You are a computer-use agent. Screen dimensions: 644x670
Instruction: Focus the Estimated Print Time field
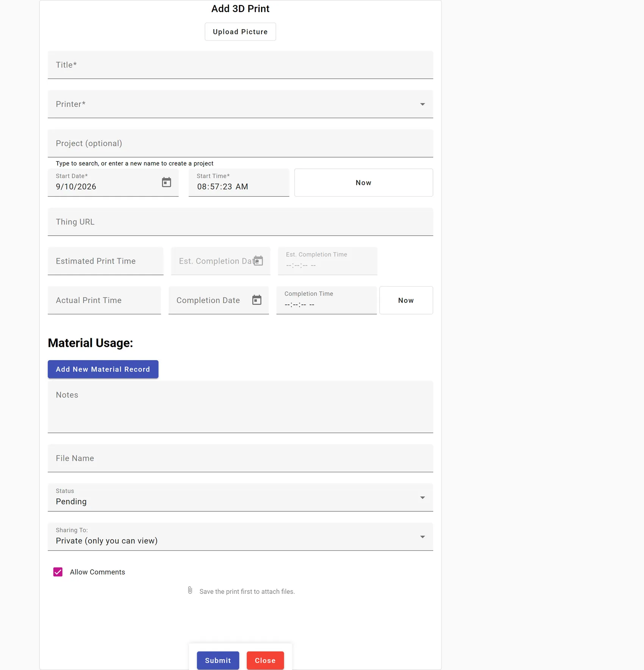(106, 261)
